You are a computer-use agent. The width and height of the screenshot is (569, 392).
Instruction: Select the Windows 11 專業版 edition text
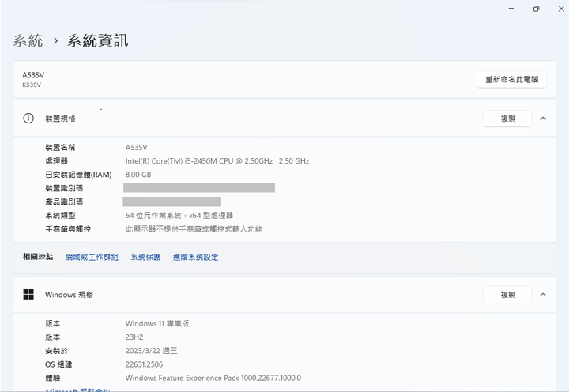click(x=157, y=324)
